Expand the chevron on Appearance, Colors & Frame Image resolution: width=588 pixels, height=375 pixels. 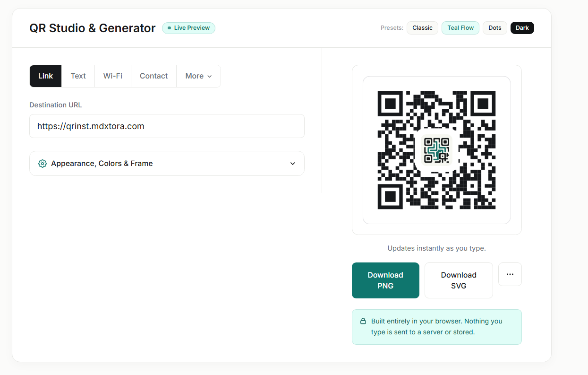click(x=293, y=164)
